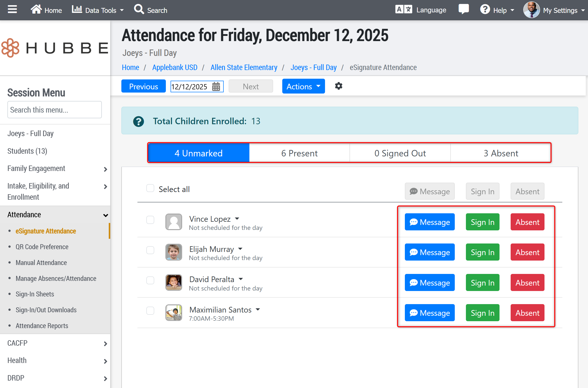This screenshot has height=388, width=588.
Task: Open the hamburger menu icon
Action: [x=12, y=10]
